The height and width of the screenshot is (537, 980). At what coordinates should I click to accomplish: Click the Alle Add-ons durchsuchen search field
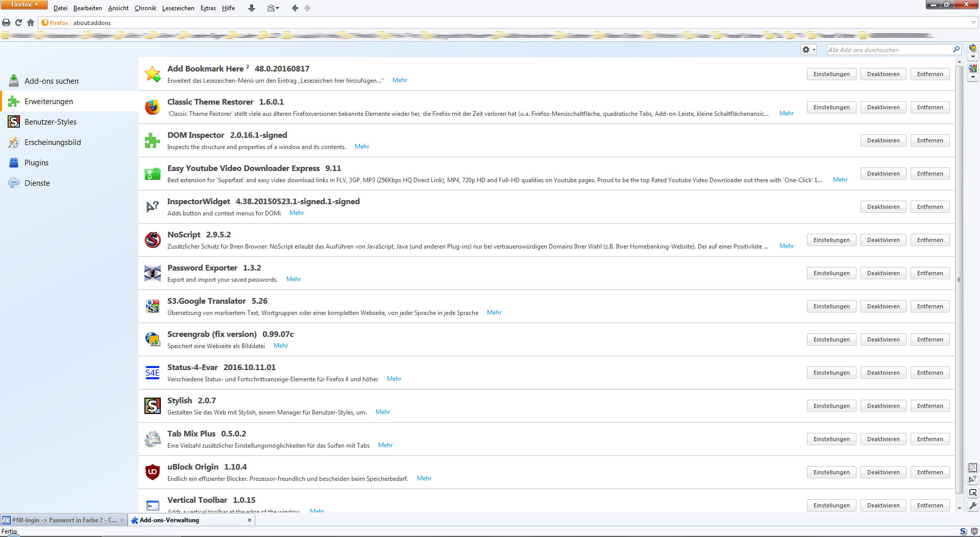click(x=888, y=50)
